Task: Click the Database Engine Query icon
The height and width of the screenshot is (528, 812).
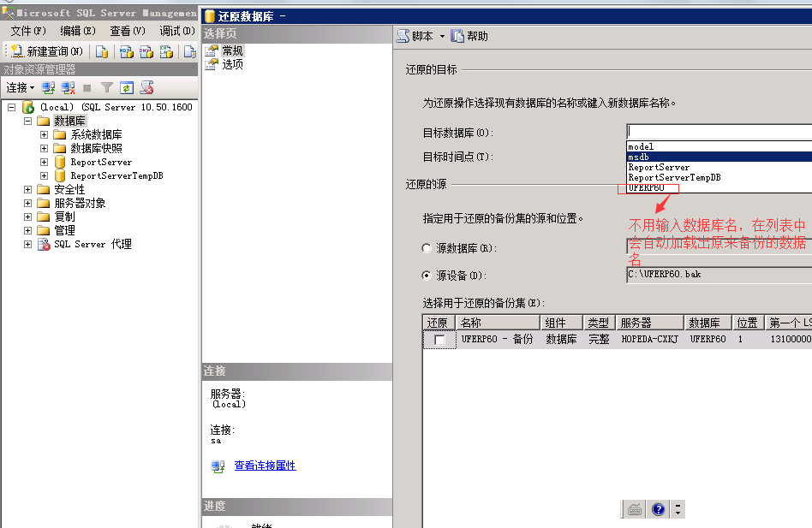Action: (x=102, y=51)
